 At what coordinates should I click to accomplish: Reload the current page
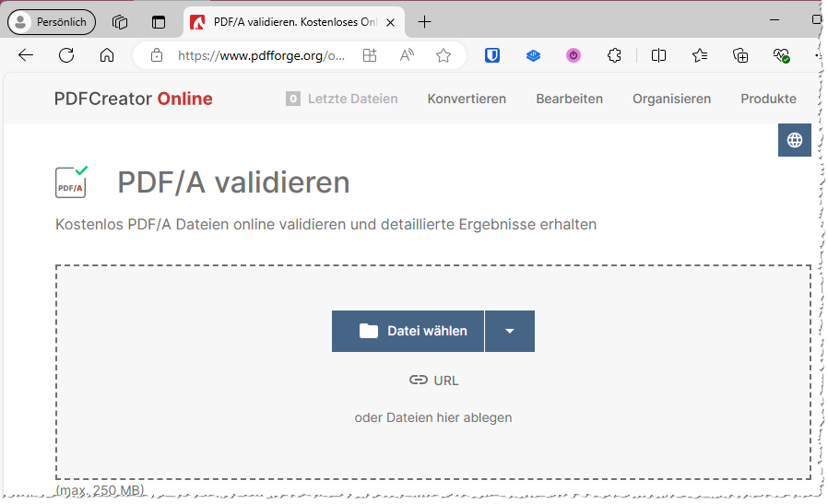(66, 55)
